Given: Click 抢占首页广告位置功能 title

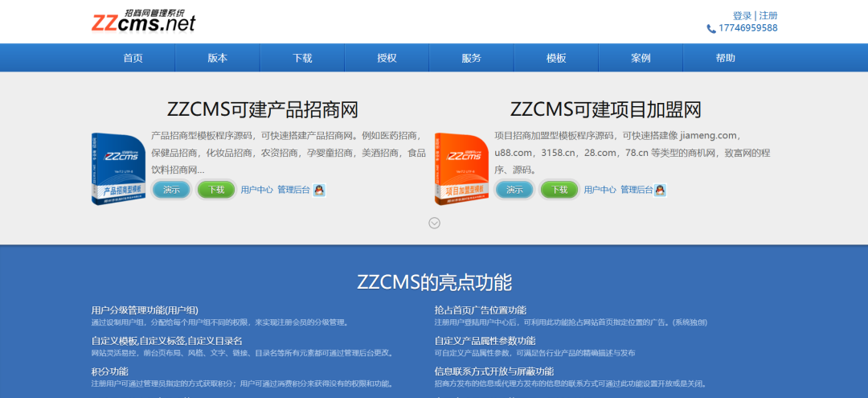Looking at the screenshot, I should [481, 310].
